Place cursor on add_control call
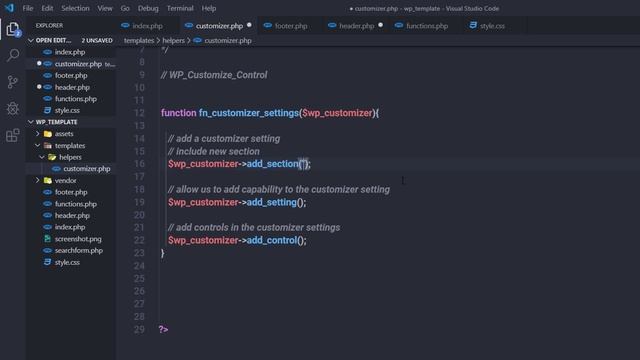Screen dimensions: 640x360 271,240
